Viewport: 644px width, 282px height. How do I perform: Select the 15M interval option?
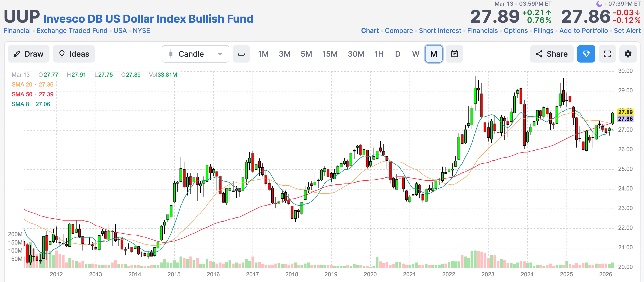329,54
